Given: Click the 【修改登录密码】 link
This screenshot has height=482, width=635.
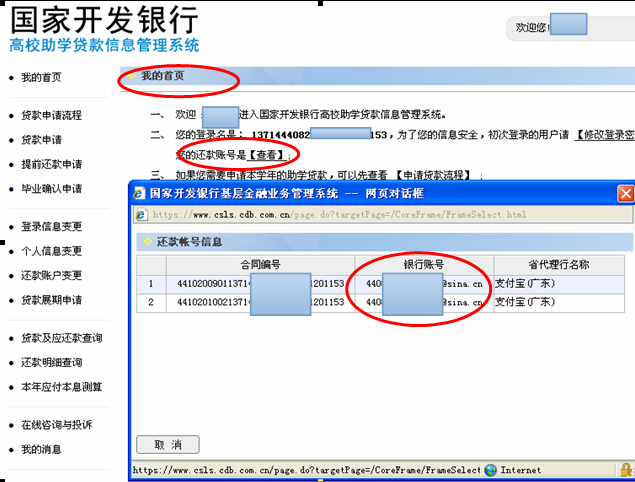Looking at the screenshot, I should (605, 135).
